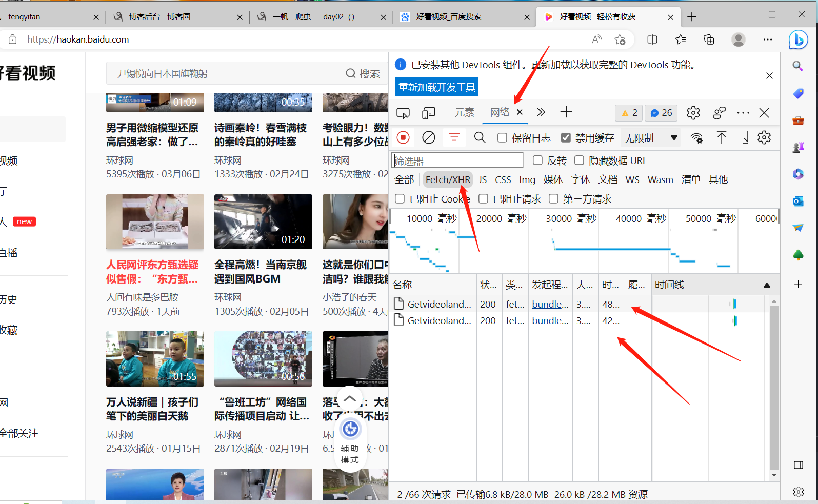Toggle the 保留日志 checkbox
Viewport: 818px width, 504px height.
click(503, 138)
